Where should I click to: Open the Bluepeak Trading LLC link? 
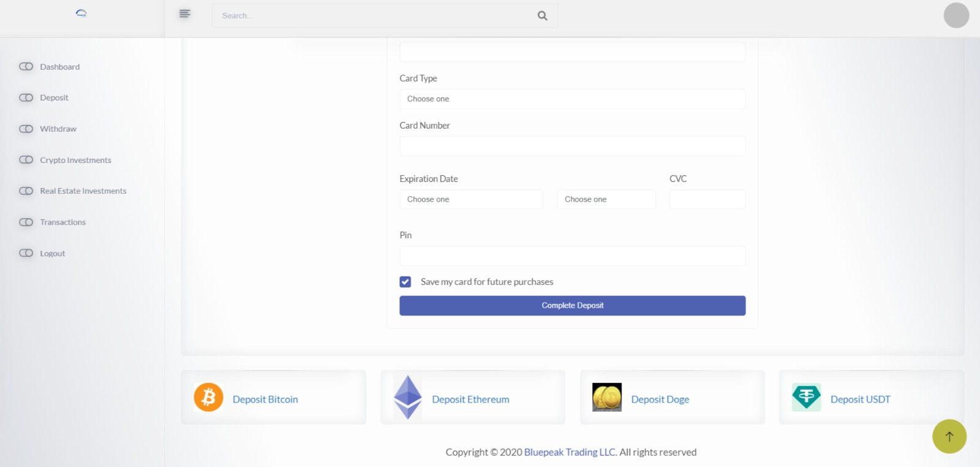570,452
